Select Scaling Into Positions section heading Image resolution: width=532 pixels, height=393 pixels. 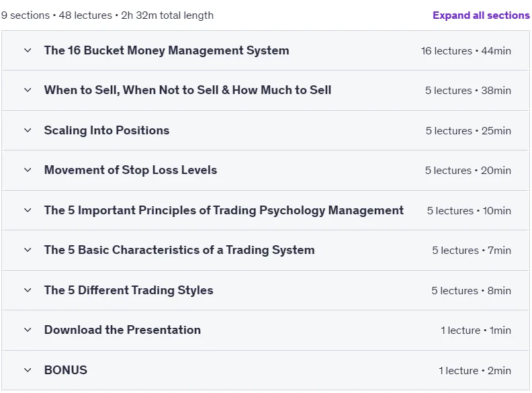(x=107, y=130)
